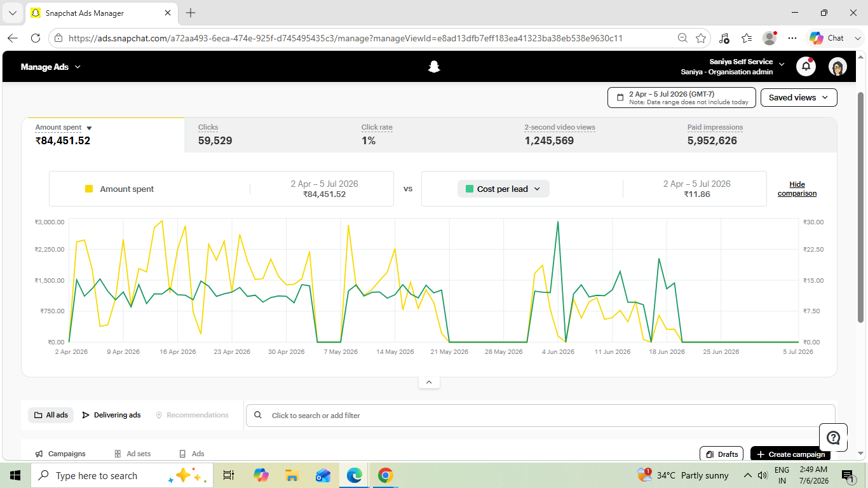The height and width of the screenshot is (488, 868).
Task: Click Hide comparison link
Action: [797, 189]
